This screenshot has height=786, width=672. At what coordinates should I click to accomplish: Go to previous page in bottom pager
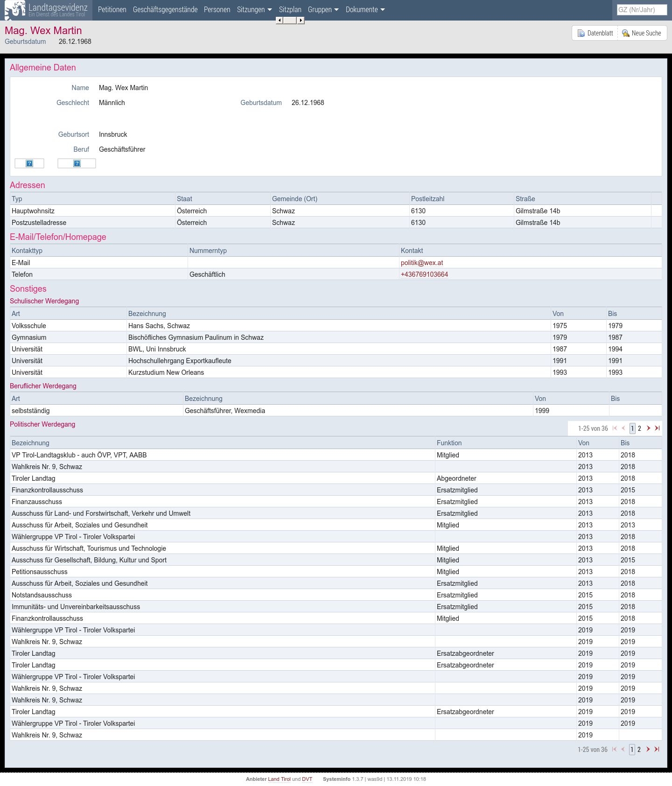623,749
